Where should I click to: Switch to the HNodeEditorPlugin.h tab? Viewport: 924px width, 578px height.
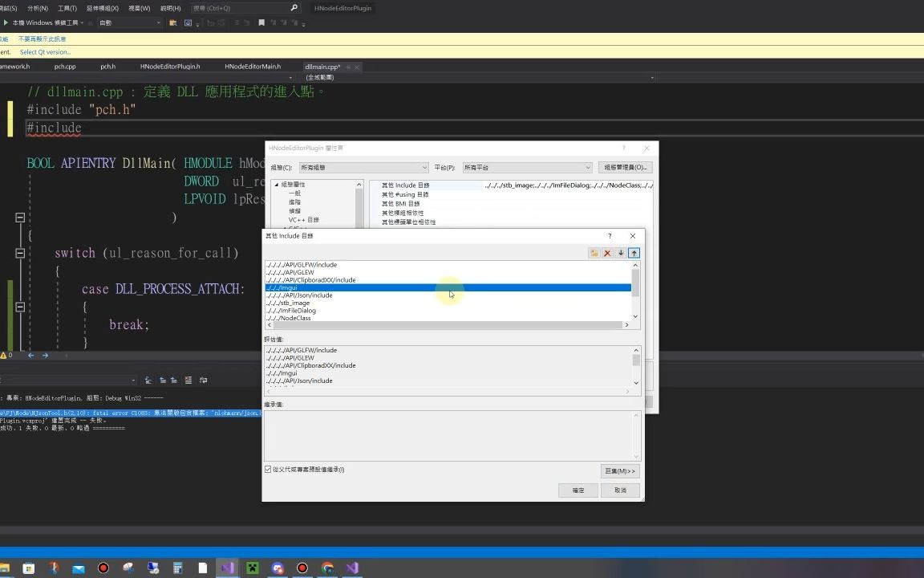170,67
